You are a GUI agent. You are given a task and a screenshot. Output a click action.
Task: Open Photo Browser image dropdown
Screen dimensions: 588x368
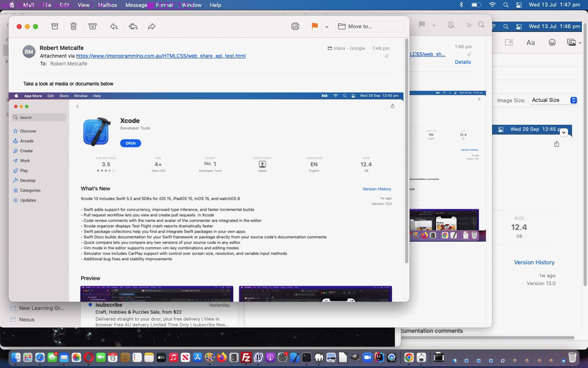point(574,43)
